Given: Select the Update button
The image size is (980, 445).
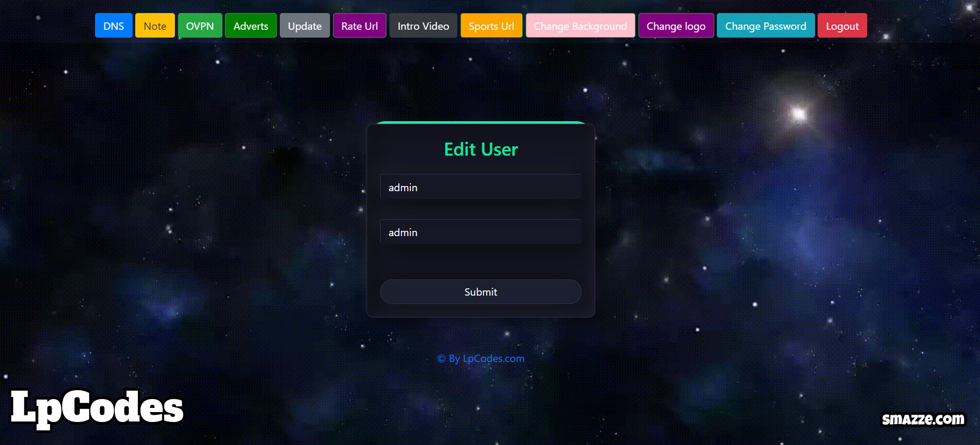Looking at the screenshot, I should click(x=305, y=26).
